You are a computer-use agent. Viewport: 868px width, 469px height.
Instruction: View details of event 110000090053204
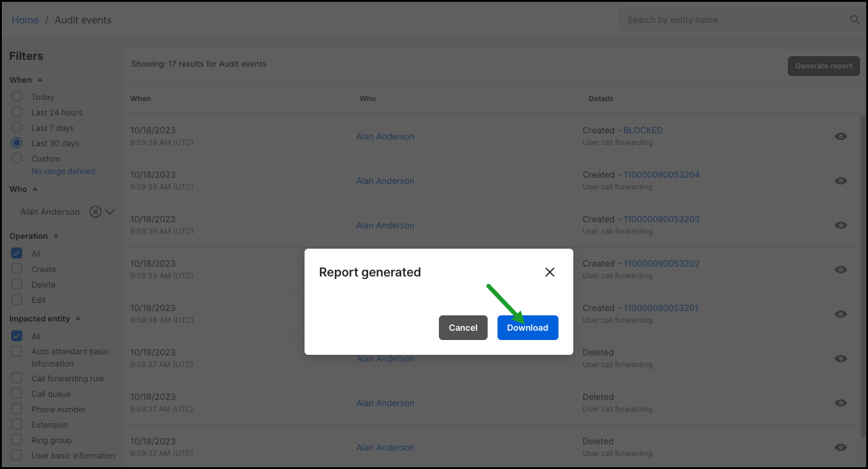pos(841,181)
